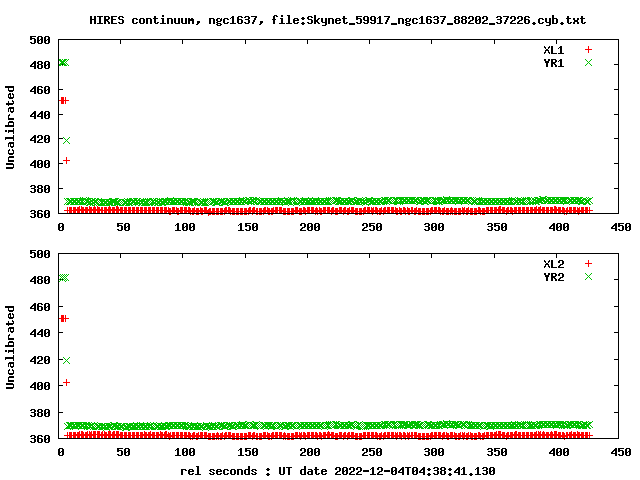Click the 250 x-axis tick label under XL1/YR1 plot
The image size is (640, 480).
point(372,227)
